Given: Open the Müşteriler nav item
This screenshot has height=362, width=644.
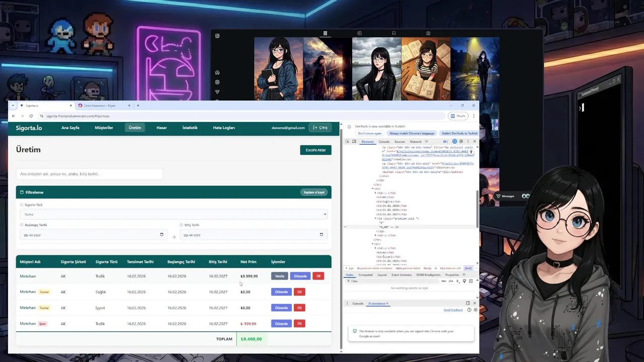Looking at the screenshot, I should click(104, 128).
